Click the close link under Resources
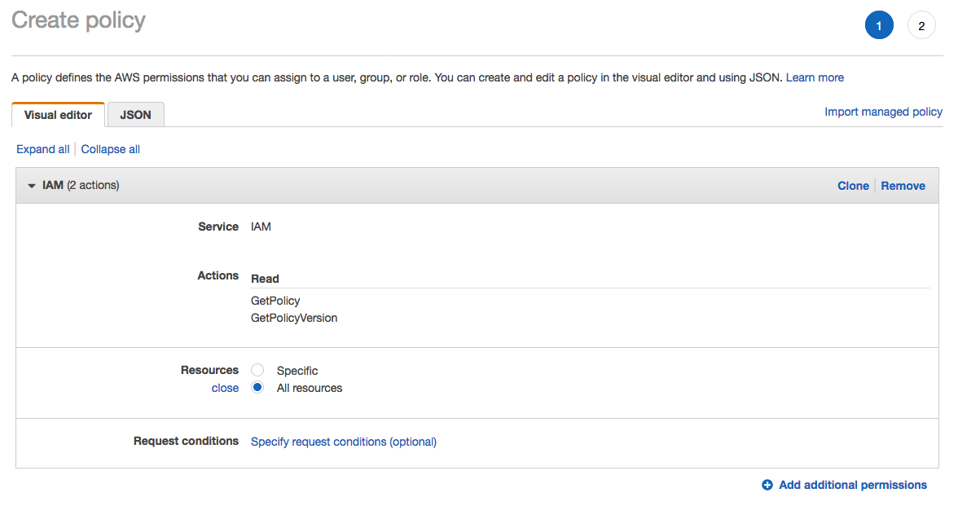The image size is (980, 528). point(225,388)
